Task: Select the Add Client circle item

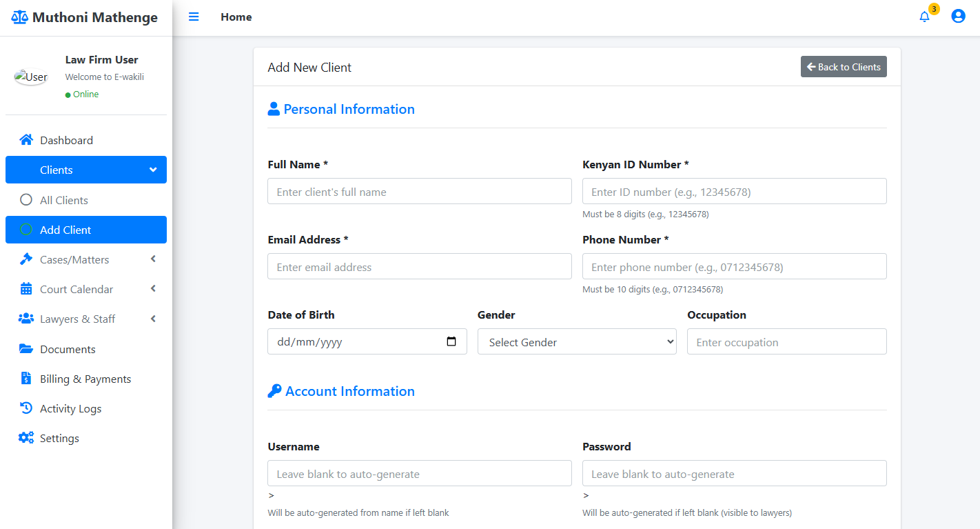Action: pos(26,230)
